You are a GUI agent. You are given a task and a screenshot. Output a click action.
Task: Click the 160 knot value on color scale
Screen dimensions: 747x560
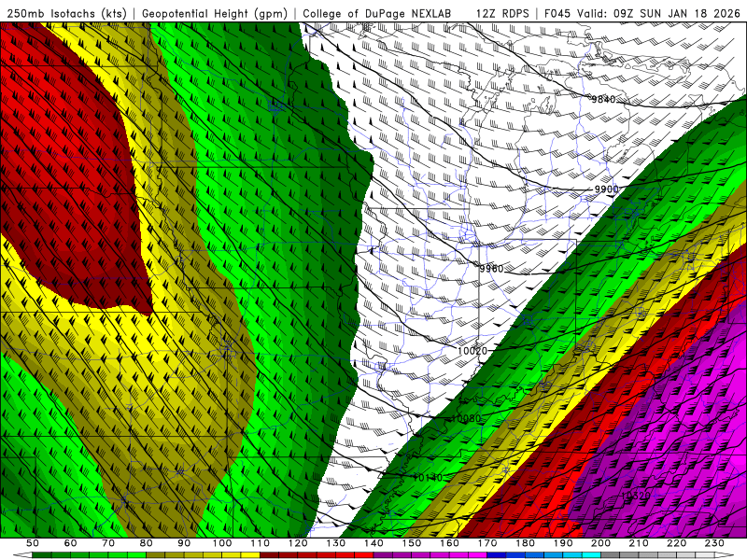pos(449,543)
